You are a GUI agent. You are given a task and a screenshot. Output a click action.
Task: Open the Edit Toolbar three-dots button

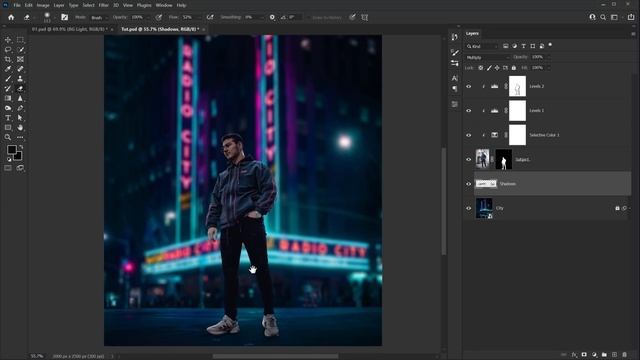pyautogui.click(x=20, y=138)
